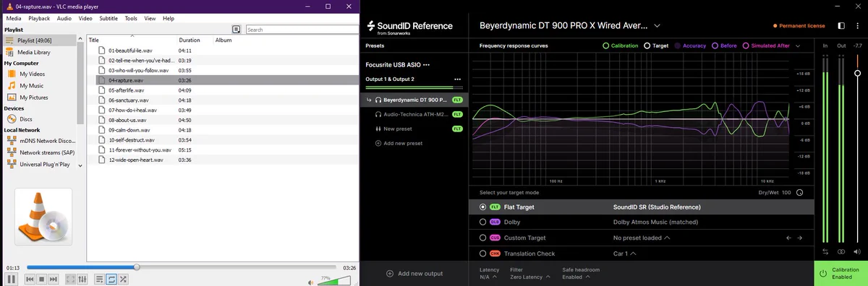This screenshot has width=868, height=286.
Task: Open the Playback menu in VLC
Action: coord(39,18)
